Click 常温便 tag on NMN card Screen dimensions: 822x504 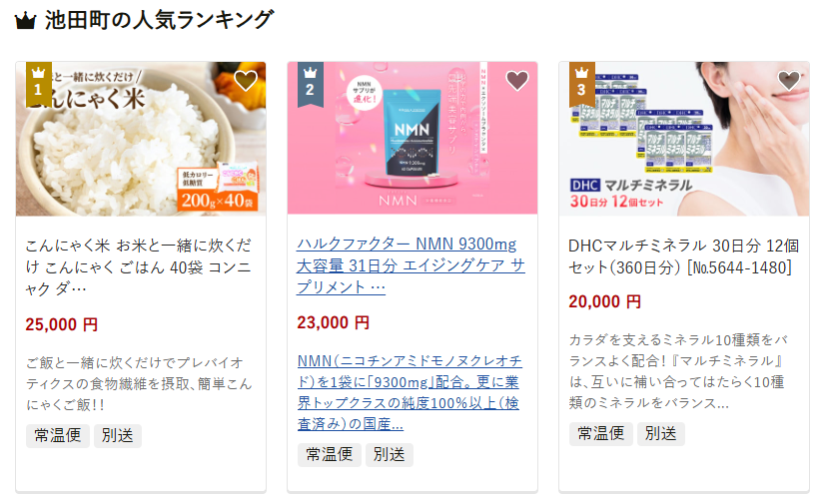pos(330,454)
